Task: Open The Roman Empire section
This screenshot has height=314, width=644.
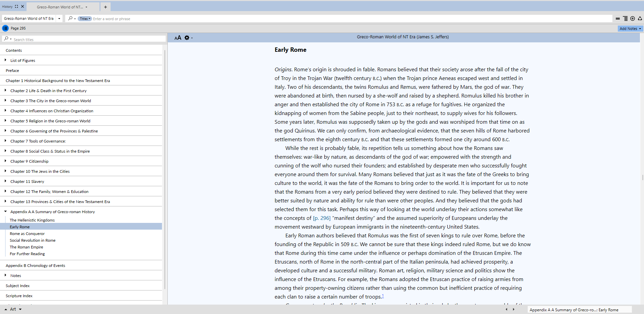Action: click(27, 247)
